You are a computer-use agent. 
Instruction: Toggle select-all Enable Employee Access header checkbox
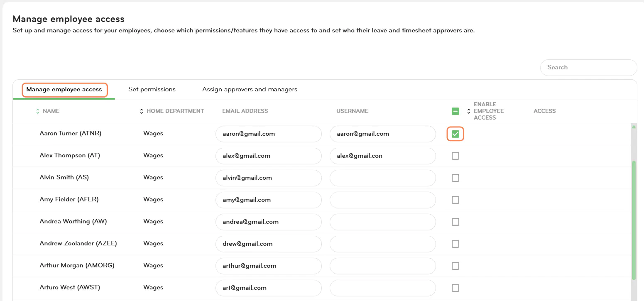pos(455,111)
